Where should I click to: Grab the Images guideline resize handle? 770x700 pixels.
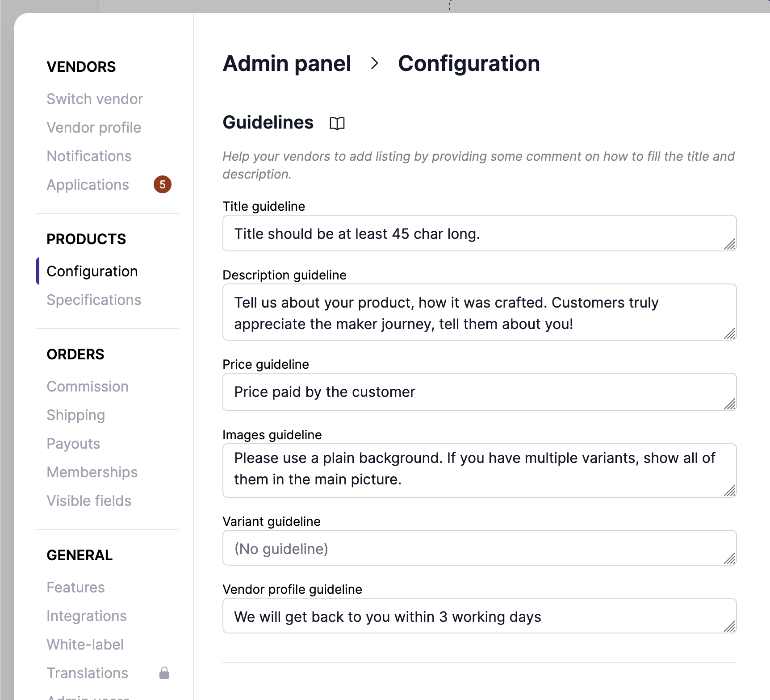[729, 491]
